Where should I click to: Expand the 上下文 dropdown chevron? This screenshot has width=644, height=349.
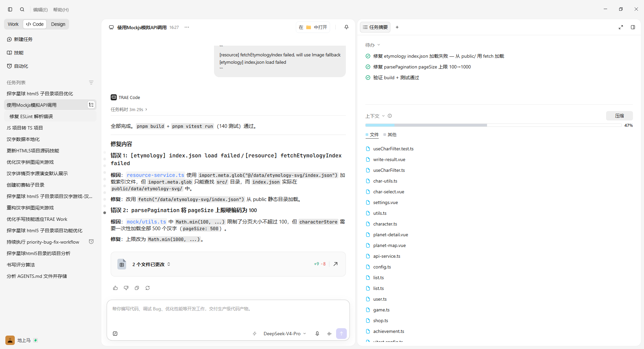383,116
